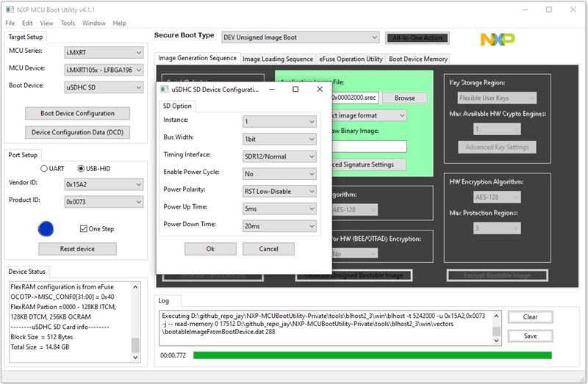Click Cancel in the SD dialog

click(268, 249)
